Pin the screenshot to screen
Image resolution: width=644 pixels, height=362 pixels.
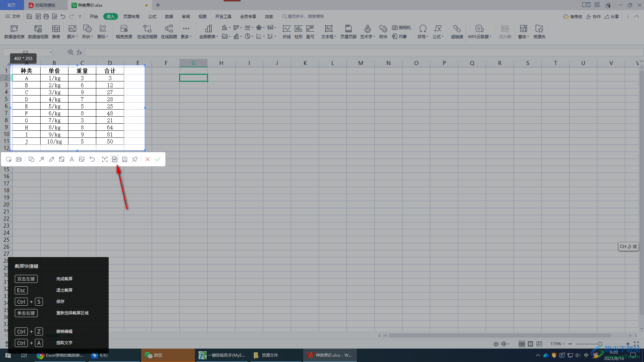coord(135,160)
